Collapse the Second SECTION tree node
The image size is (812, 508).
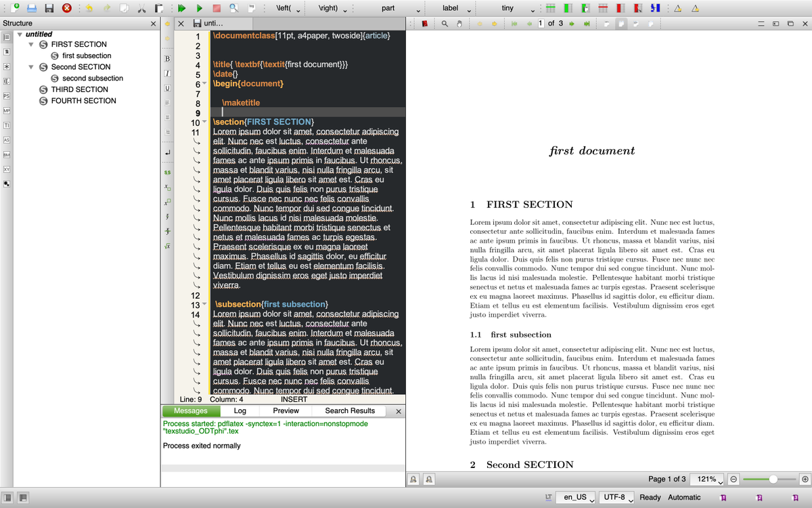31,67
